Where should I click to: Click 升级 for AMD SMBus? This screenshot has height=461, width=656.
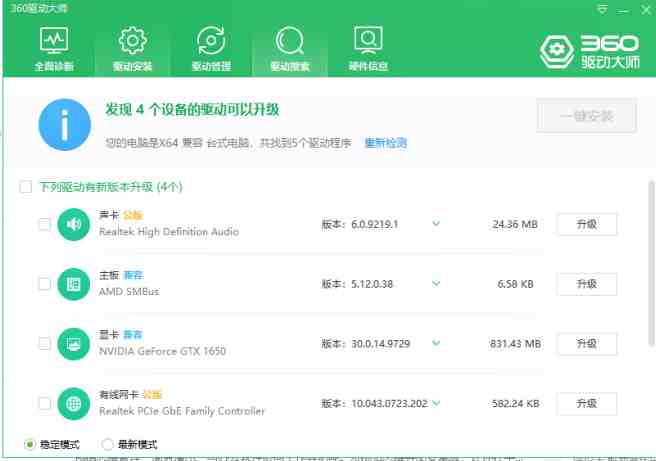[587, 284]
